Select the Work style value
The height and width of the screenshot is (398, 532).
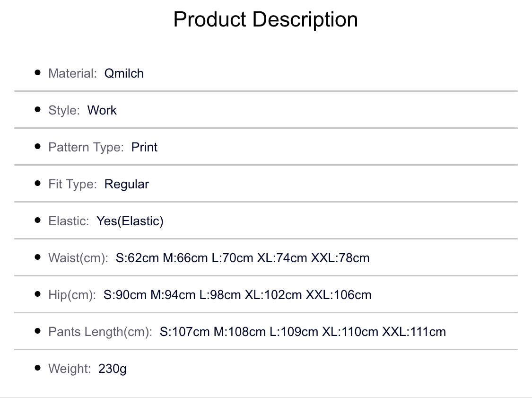[x=102, y=110]
